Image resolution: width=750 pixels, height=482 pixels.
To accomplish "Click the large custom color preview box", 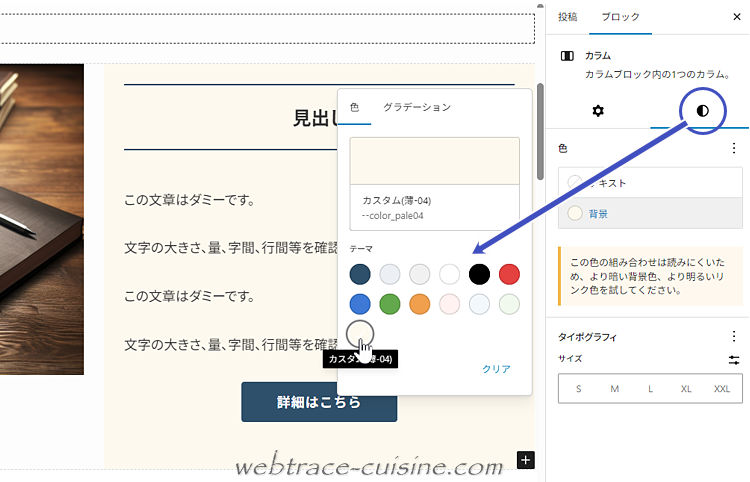I will click(x=435, y=161).
